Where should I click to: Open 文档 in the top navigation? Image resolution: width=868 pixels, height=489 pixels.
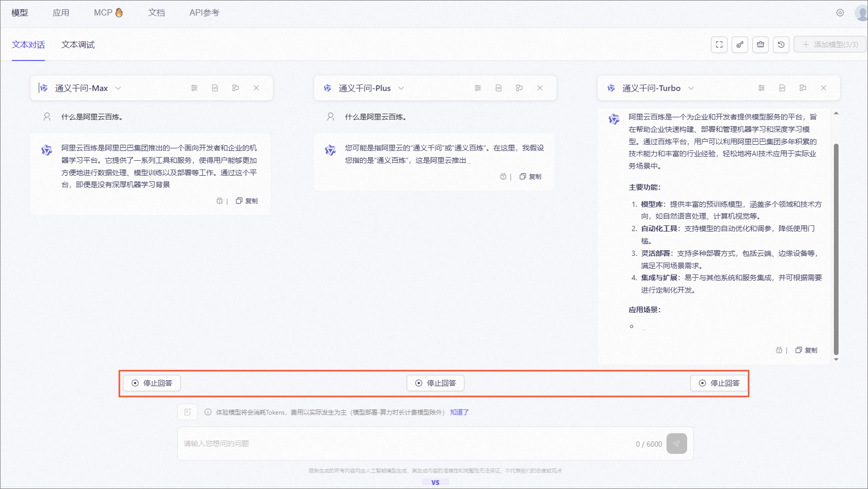[x=157, y=12]
